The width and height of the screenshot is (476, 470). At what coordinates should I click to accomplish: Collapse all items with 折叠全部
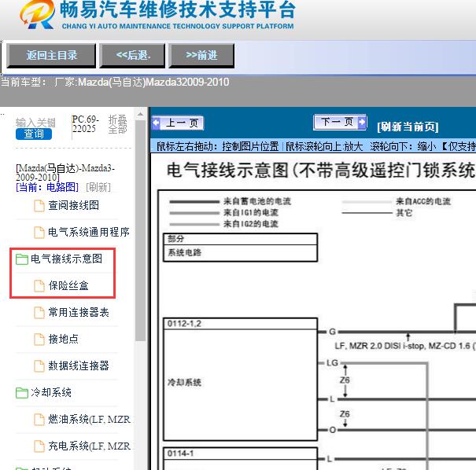pyautogui.click(x=118, y=124)
